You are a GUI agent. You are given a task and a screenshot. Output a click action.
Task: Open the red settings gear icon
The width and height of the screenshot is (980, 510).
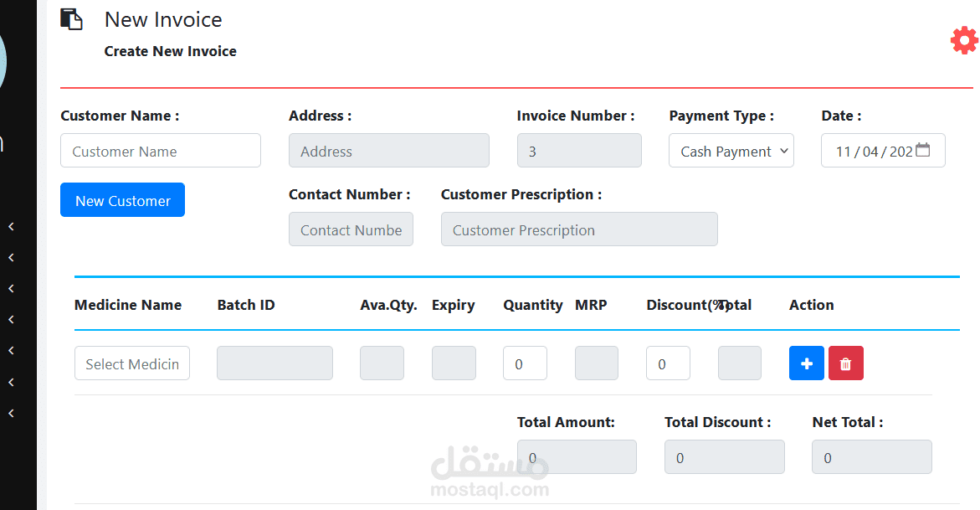point(964,40)
